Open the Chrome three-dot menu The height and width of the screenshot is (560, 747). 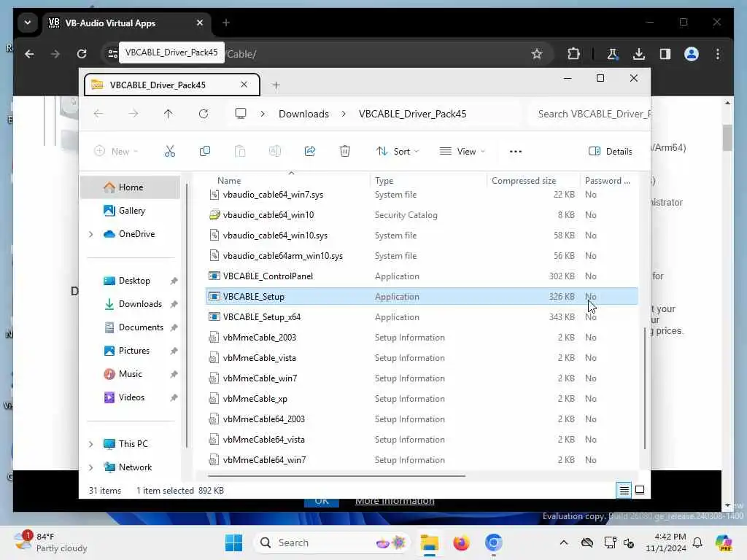(x=718, y=54)
